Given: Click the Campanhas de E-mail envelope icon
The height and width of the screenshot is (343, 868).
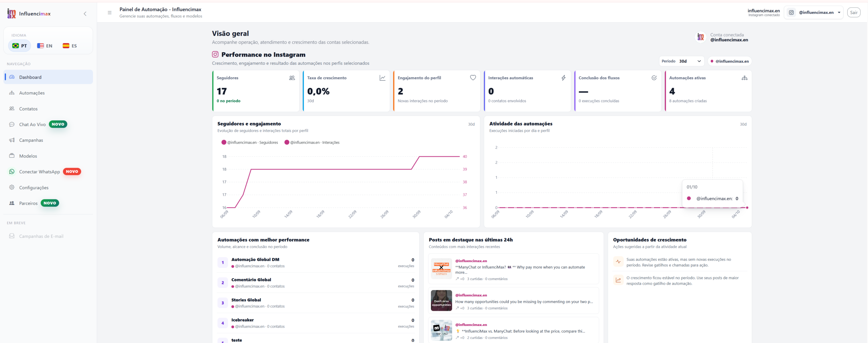Looking at the screenshot, I should pos(12,236).
